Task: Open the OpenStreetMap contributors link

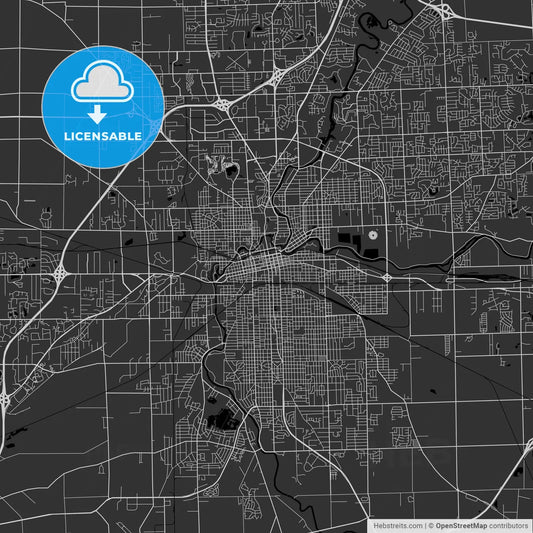Action: point(481,526)
